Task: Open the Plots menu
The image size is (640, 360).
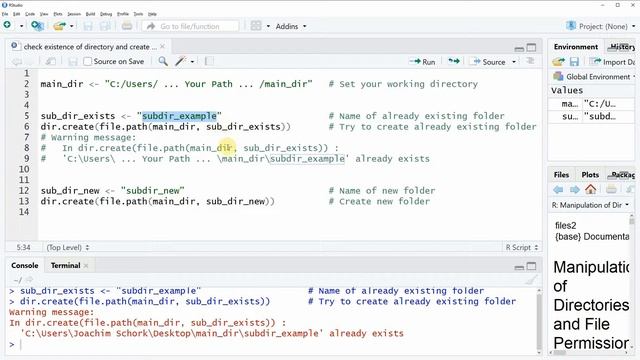Action: tap(58, 14)
